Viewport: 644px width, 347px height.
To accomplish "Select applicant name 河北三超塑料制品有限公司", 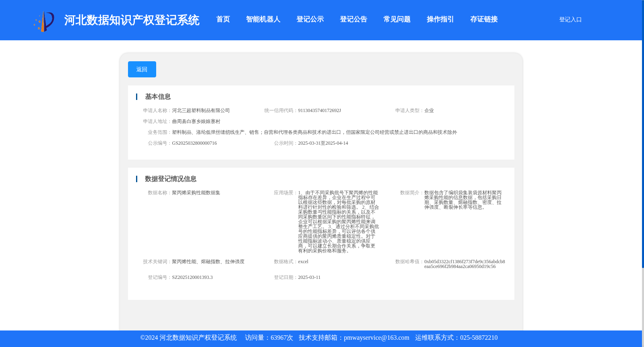I will pos(201,110).
